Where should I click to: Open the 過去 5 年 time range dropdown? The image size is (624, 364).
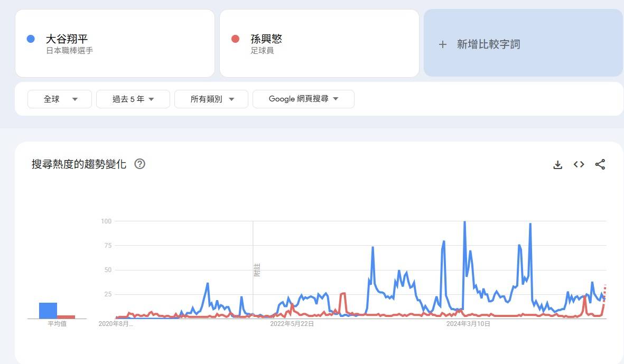click(133, 99)
